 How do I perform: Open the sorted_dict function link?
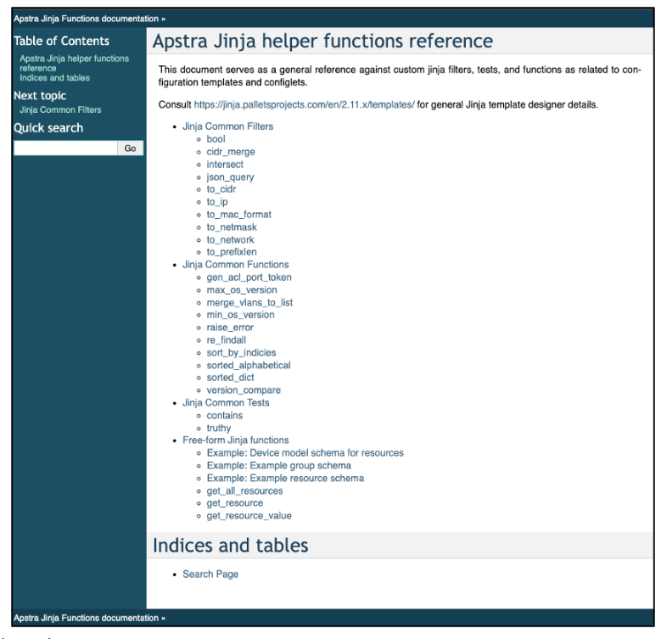pos(230,378)
